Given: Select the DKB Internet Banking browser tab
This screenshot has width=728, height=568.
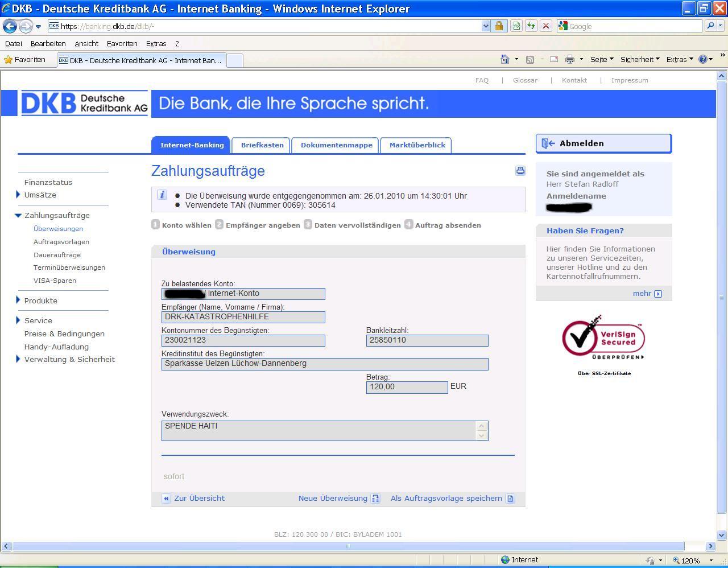Looking at the screenshot, I should 140,60.
